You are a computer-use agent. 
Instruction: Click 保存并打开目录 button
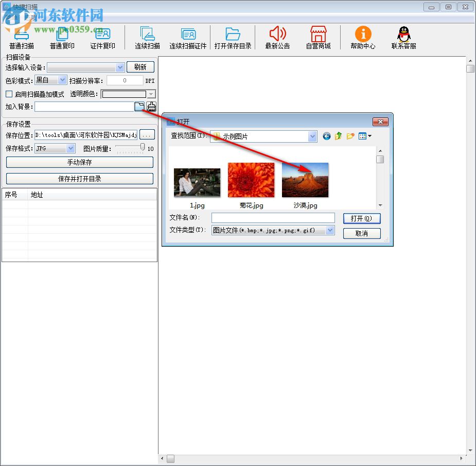coord(80,179)
